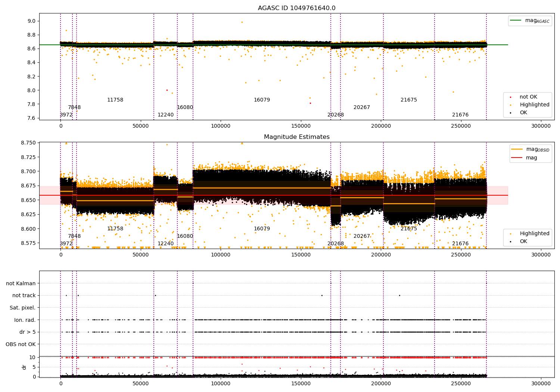The height and width of the screenshot is (392, 560).
Task: Click the 'not Kalman' axis label
Action: (21, 283)
